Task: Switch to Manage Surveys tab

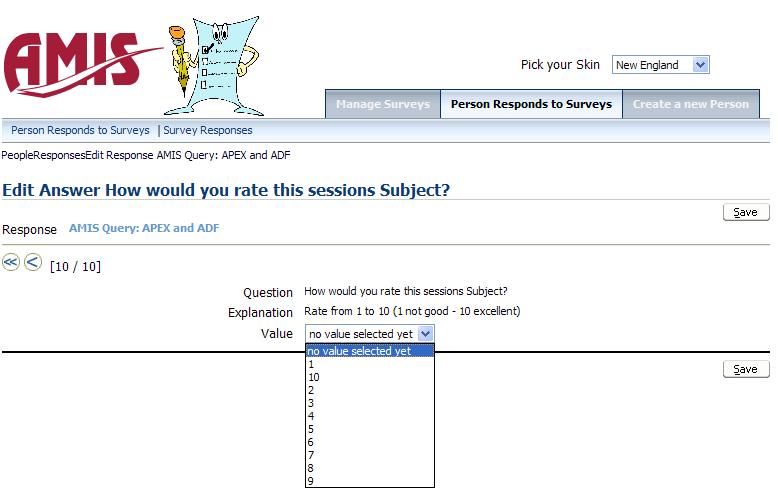Action: tap(382, 104)
